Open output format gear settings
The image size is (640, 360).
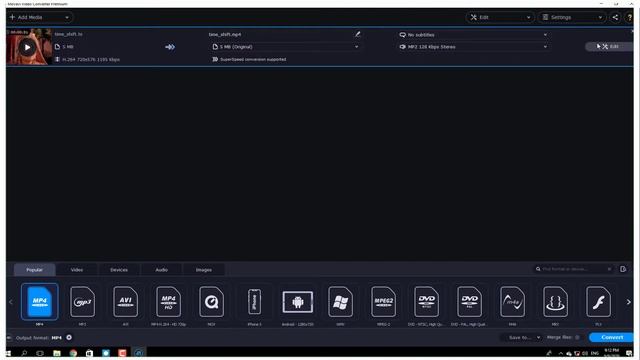click(x=69, y=337)
